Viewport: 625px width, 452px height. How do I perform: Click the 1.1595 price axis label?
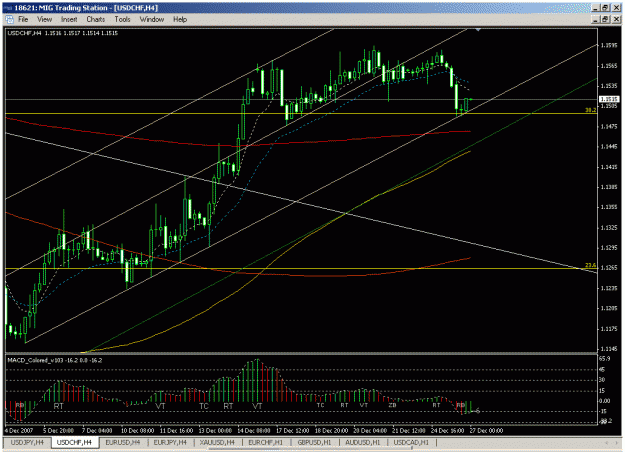click(609, 45)
